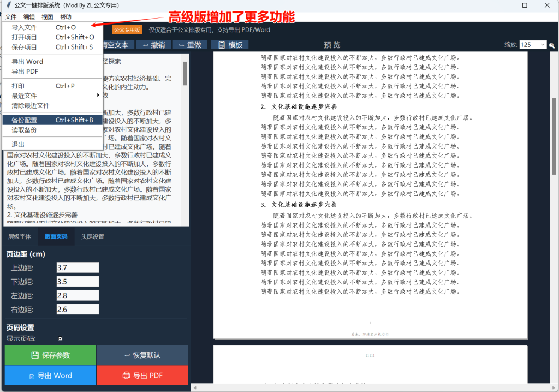Choose 导出 PDF in the file menu
Screen dimensions: 559x392
pyautogui.click(x=52, y=72)
